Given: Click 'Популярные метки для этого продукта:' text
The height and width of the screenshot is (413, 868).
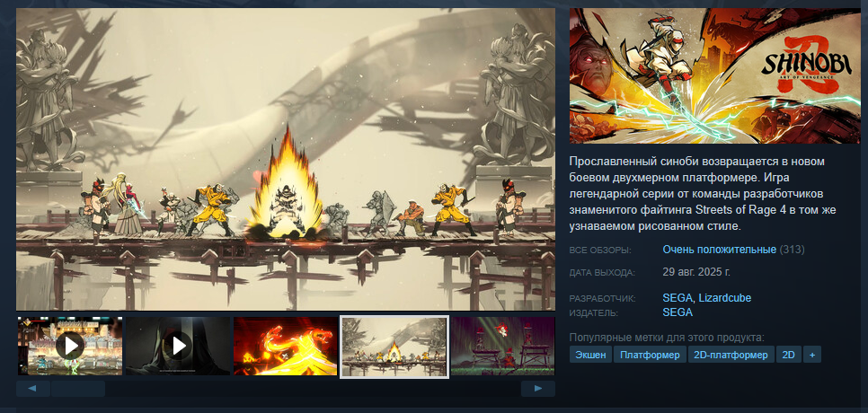Looking at the screenshot, I should [x=667, y=338].
